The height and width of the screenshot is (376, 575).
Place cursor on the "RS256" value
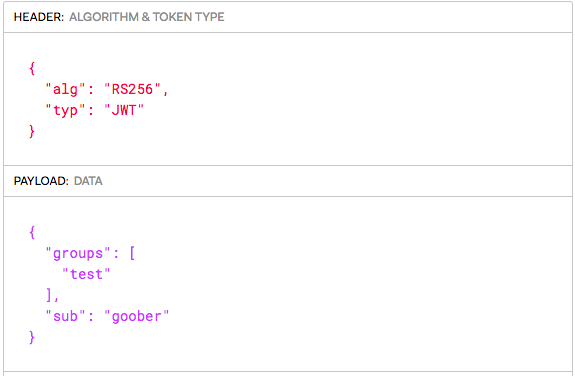(132, 89)
